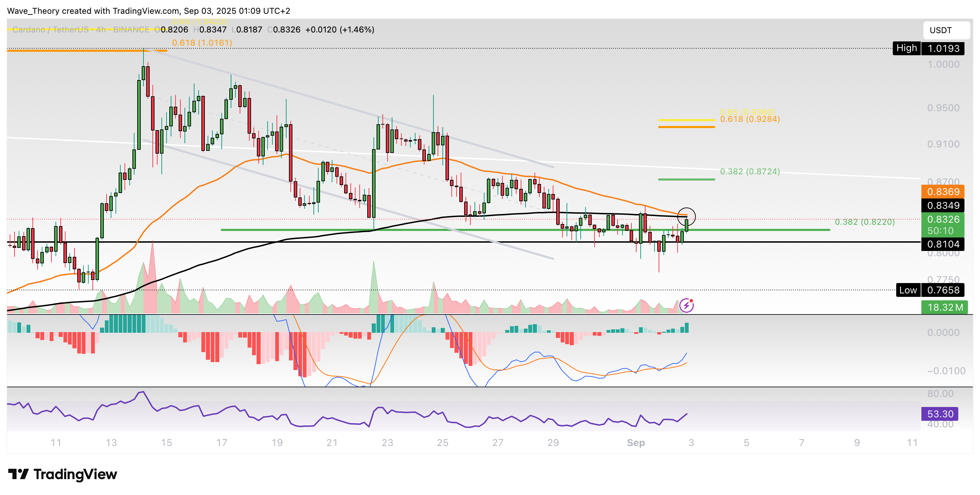Click the 0.618 (1.0161) Fibonacci label
Image resolution: width=980 pixels, height=495 pixels.
point(202,43)
